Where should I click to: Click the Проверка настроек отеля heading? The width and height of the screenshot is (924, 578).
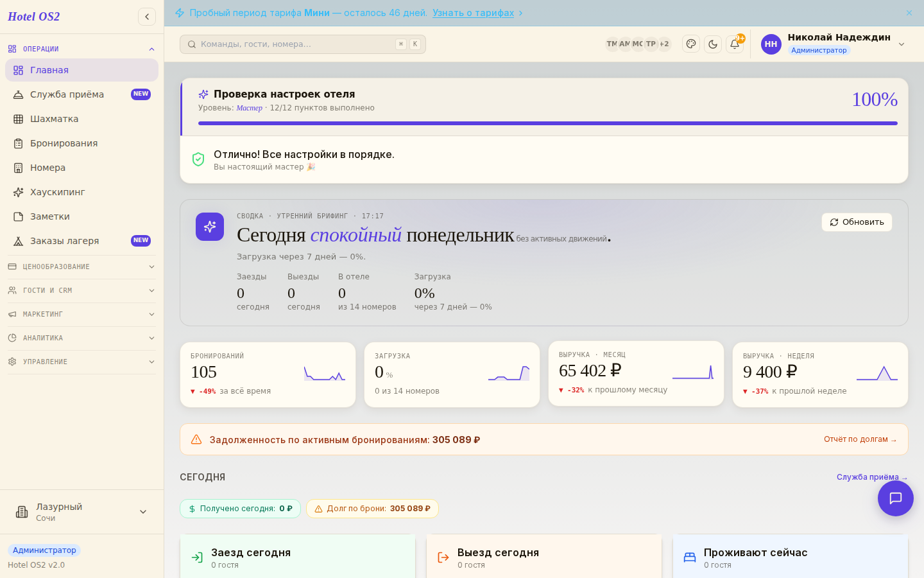pyautogui.click(x=284, y=94)
